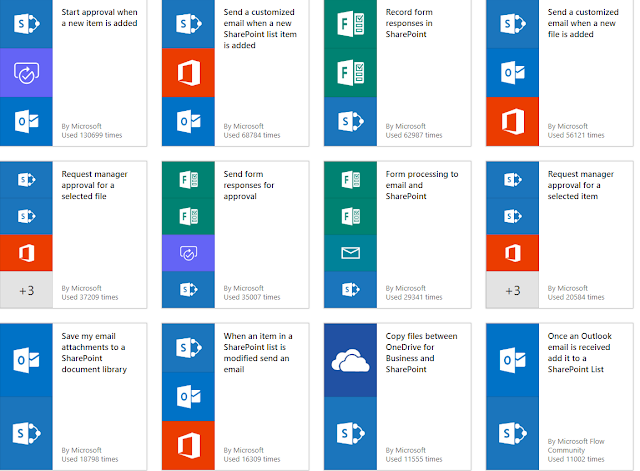Click Office icon on list modified send email card
This screenshot has width=640, height=471.
click(x=188, y=446)
